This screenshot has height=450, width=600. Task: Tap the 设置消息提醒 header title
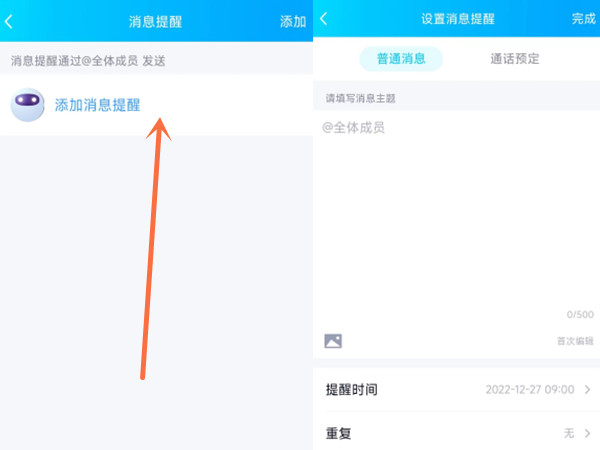(x=457, y=19)
